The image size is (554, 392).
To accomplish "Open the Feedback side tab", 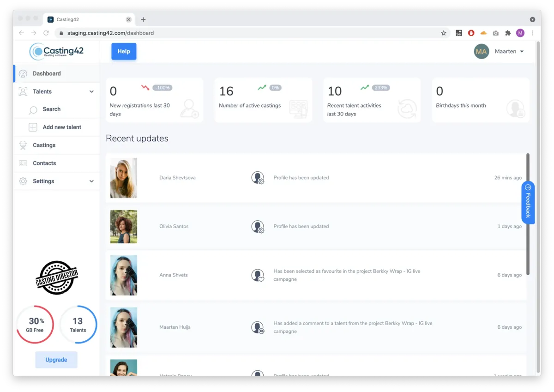I will click(x=528, y=203).
